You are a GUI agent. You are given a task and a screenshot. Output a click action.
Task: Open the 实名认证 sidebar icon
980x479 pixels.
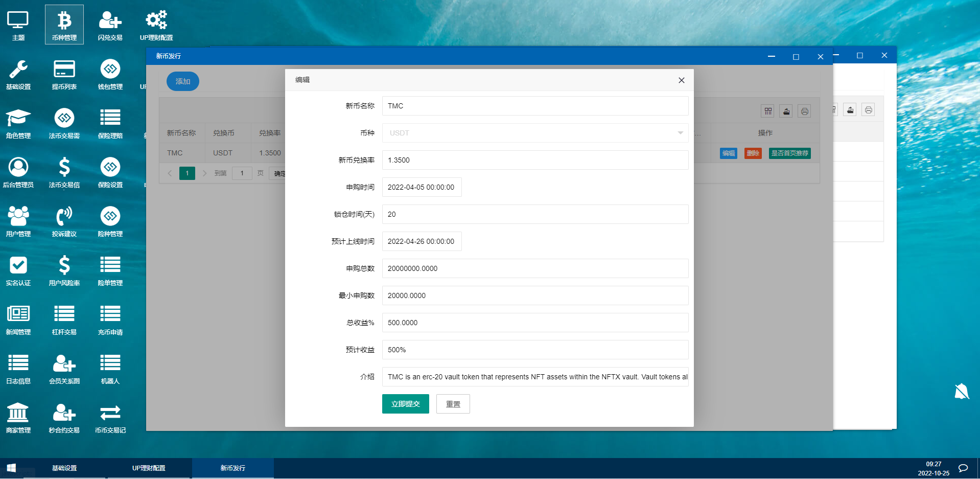point(18,269)
